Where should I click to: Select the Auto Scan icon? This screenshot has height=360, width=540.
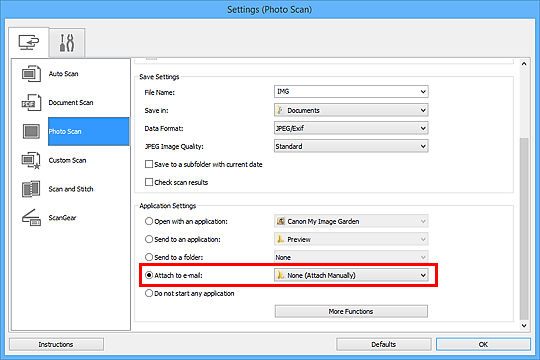pos(31,74)
